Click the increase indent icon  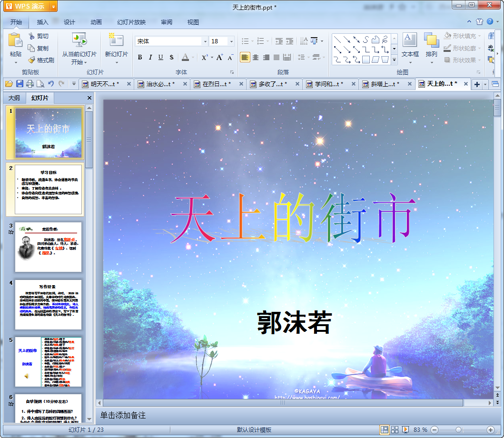pyautogui.click(x=290, y=41)
